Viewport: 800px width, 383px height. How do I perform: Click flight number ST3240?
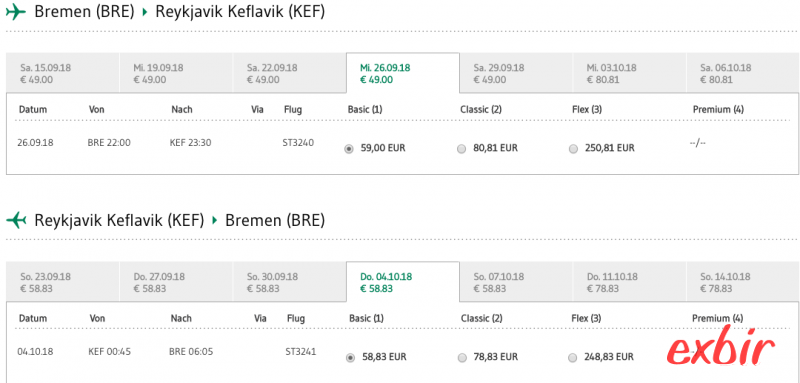[x=298, y=143]
